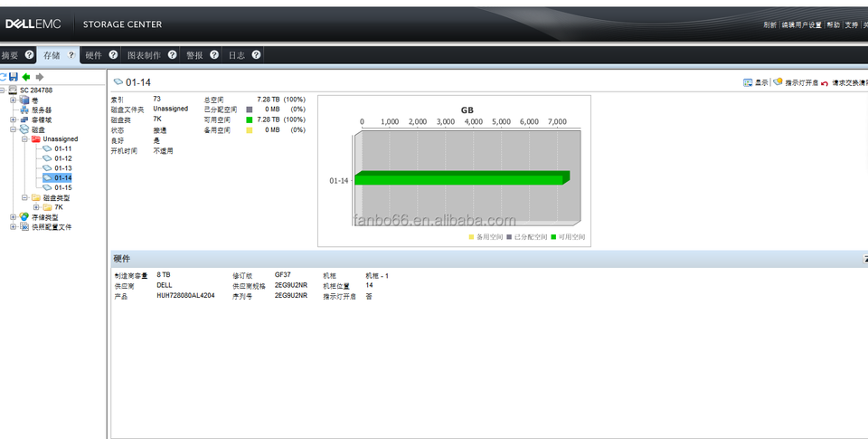Click the 8 TB manufacturer capacity value
Image resolution: width=868 pixels, height=439 pixels.
tap(164, 274)
